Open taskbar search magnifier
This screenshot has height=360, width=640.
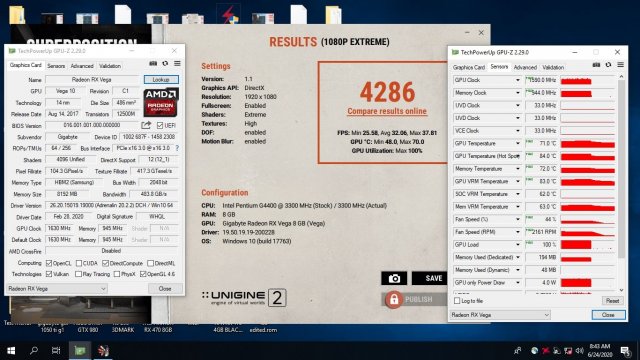click(x=34, y=351)
